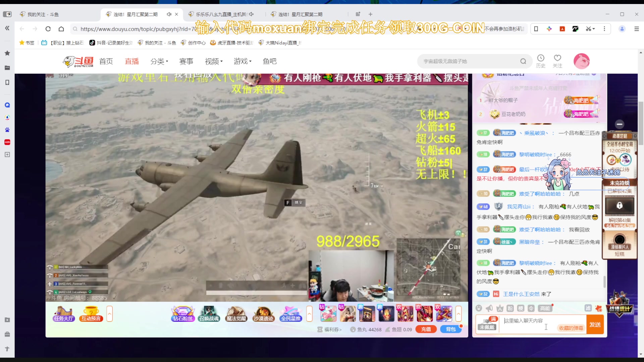
Task: Open the three-dot browser toolbar menu
Action: (x=604, y=29)
